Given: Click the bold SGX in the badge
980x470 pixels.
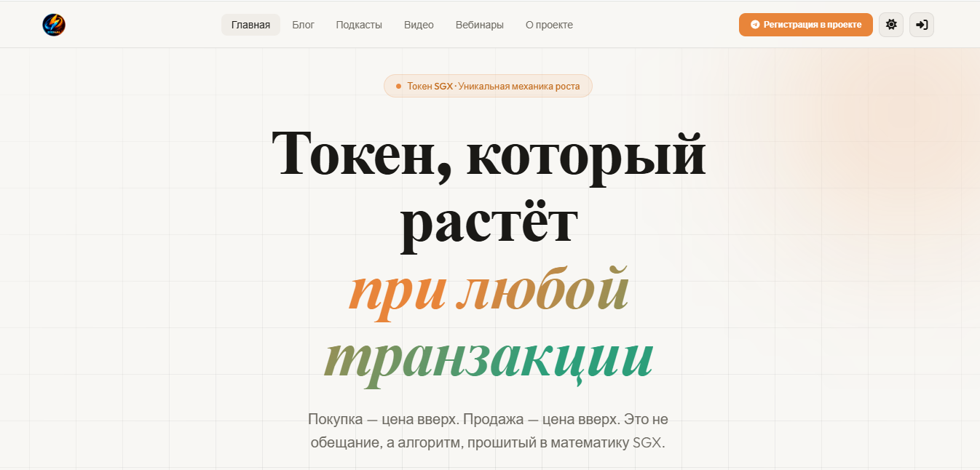Looking at the screenshot, I should (x=443, y=87).
